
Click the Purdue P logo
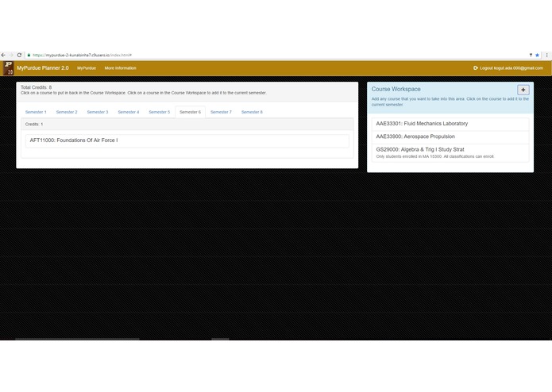point(8,68)
